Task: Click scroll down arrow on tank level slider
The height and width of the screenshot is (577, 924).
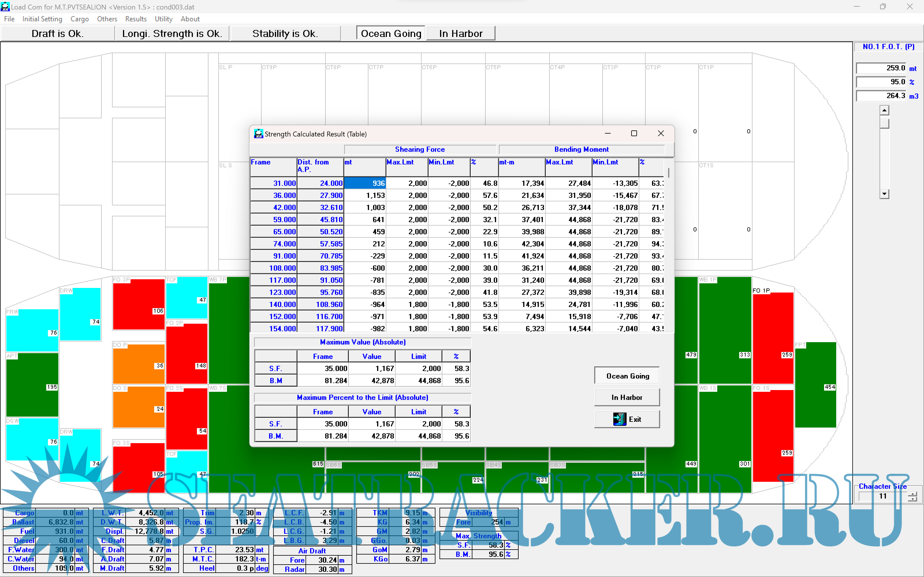Action: click(884, 194)
